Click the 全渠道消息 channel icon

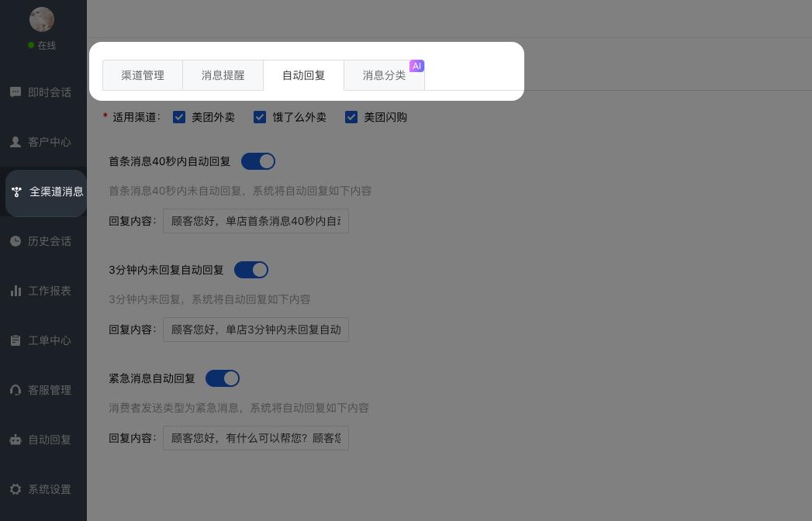tap(16, 192)
